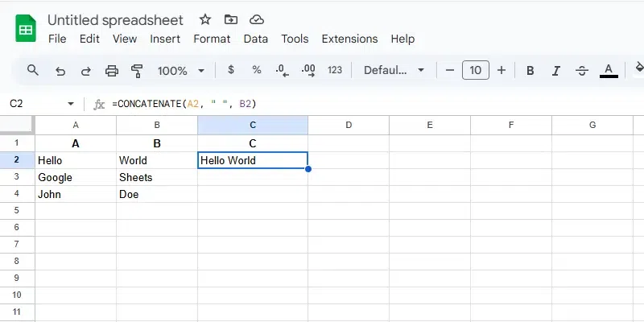Select the paint format roller icon
644x322 pixels.
(x=137, y=70)
